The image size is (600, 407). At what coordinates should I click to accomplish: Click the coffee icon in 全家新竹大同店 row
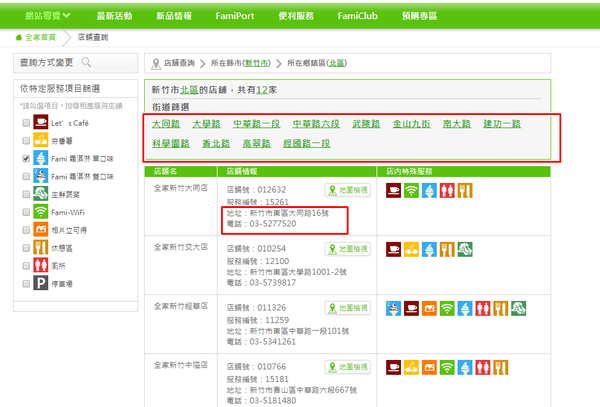tap(393, 190)
